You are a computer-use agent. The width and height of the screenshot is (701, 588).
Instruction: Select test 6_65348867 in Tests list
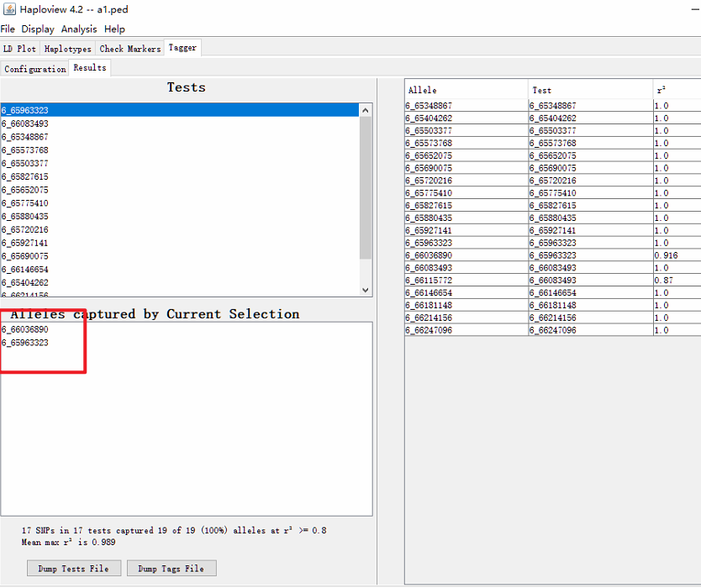pos(180,137)
